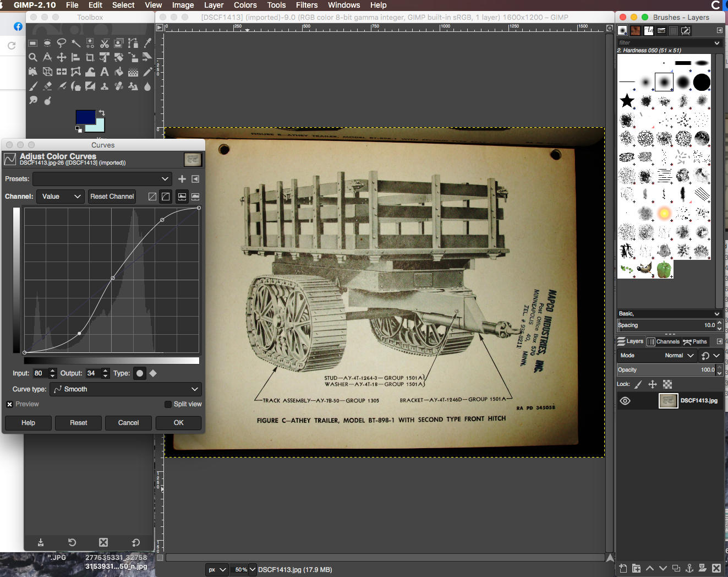Toggle lock pixels brush icon

pyautogui.click(x=638, y=384)
